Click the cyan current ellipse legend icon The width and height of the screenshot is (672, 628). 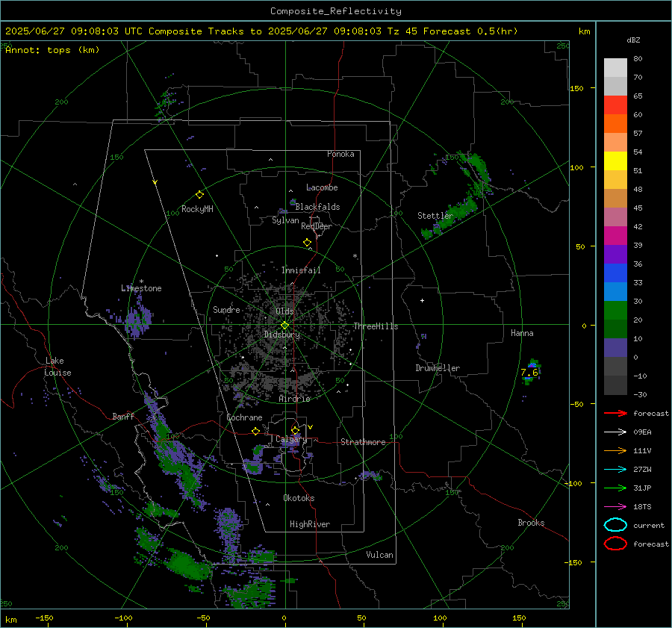[x=615, y=525]
